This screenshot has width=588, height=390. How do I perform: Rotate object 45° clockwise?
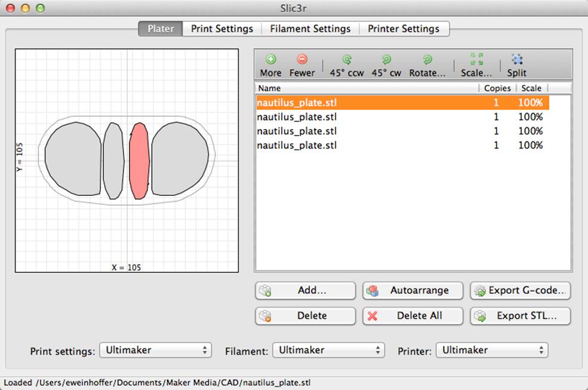click(386, 59)
